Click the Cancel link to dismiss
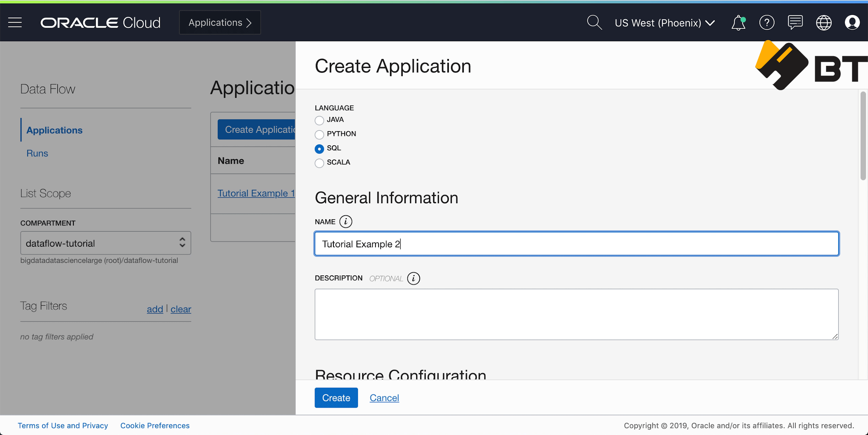The image size is (868, 435). pyautogui.click(x=384, y=397)
